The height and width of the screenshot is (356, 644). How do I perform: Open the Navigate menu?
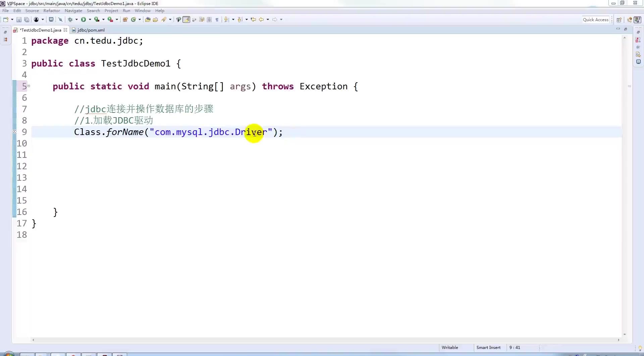tap(73, 11)
